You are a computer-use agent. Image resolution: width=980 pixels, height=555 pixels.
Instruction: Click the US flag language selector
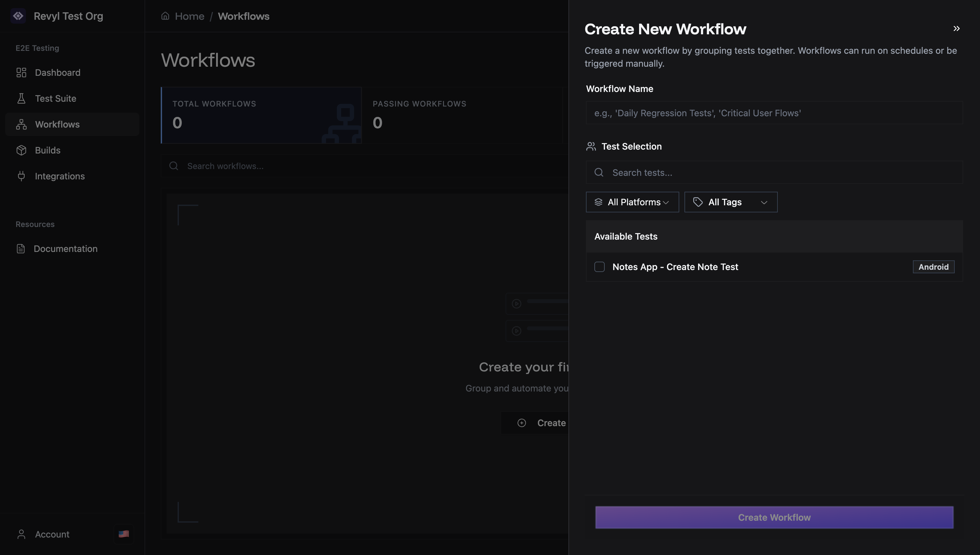[123, 534]
